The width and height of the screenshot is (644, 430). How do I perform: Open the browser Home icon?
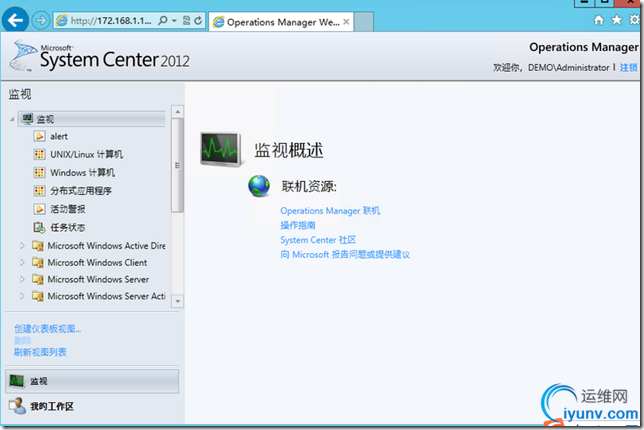[599, 20]
